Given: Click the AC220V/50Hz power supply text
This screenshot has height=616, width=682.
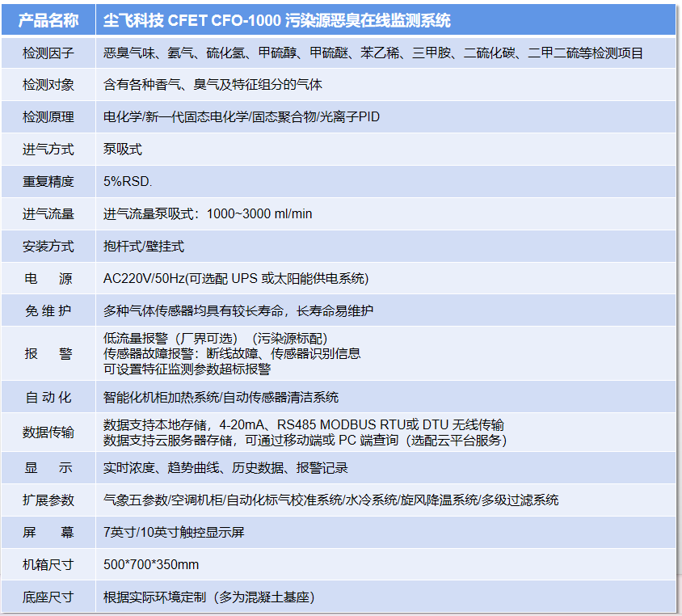Looking at the screenshot, I should coord(235,278).
